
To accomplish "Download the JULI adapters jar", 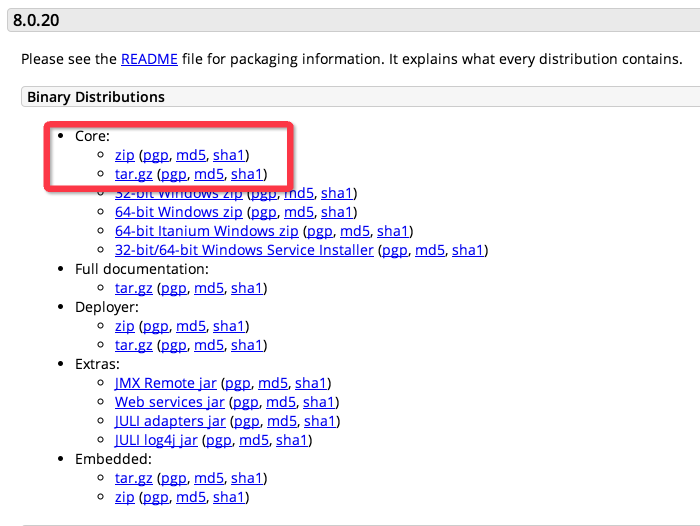I will pyautogui.click(x=170, y=421).
